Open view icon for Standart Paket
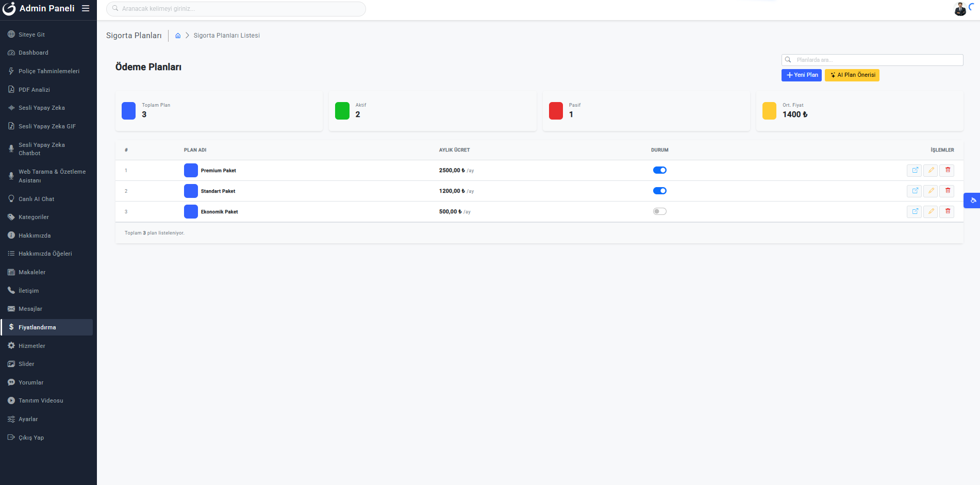Viewport: 980px width, 485px height. pos(915,191)
